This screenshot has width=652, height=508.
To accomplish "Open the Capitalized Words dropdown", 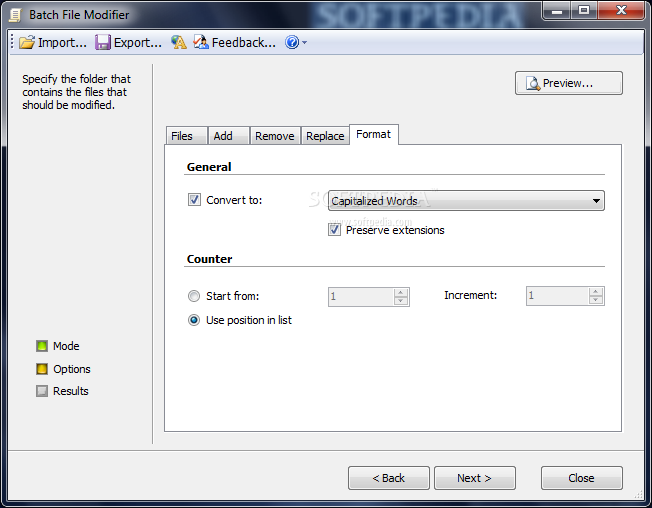I will click(x=466, y=201).
